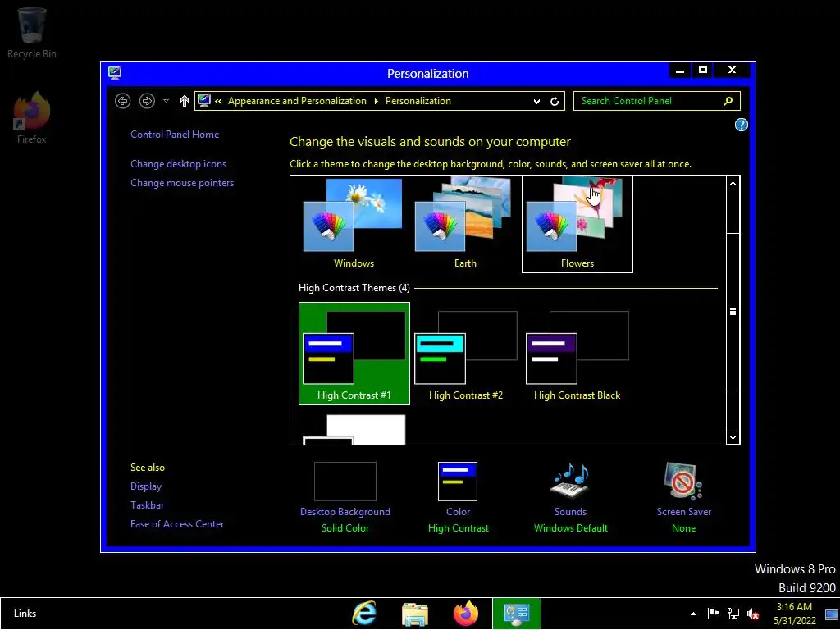
Task: Open Control Panel Home
Action: click(x=175, y=135)
